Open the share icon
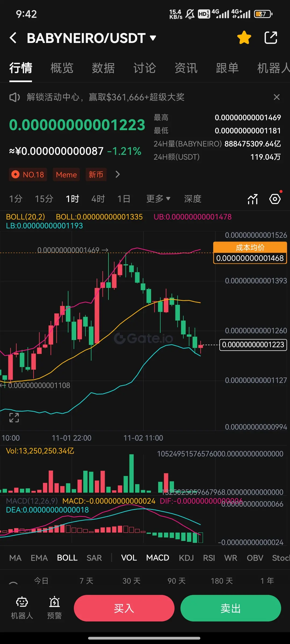The width and height of the screenshot is (290, 644). 271,38
